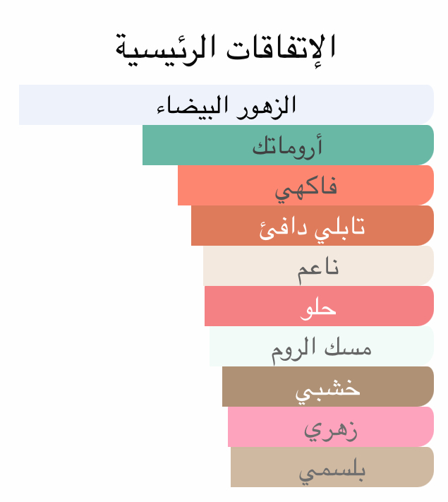Click the brown wood-colored bar
The image size is (448, 502).
tap(327, 387)
